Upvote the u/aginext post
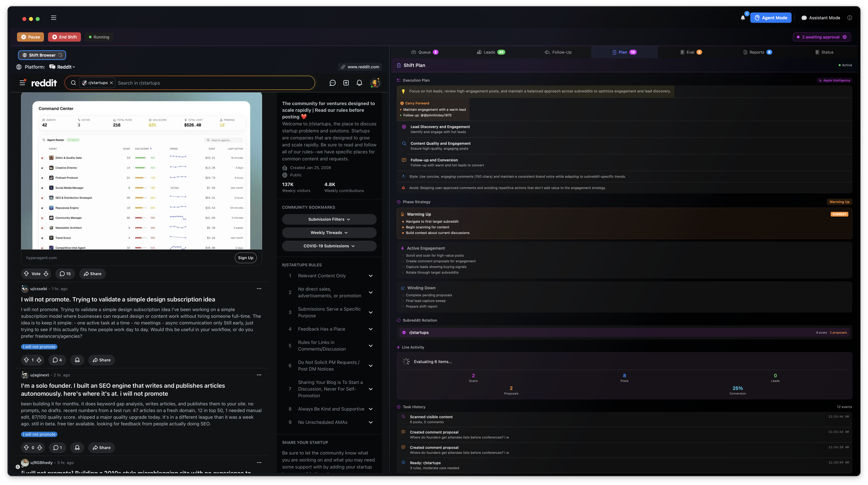 tap(26, 448)
